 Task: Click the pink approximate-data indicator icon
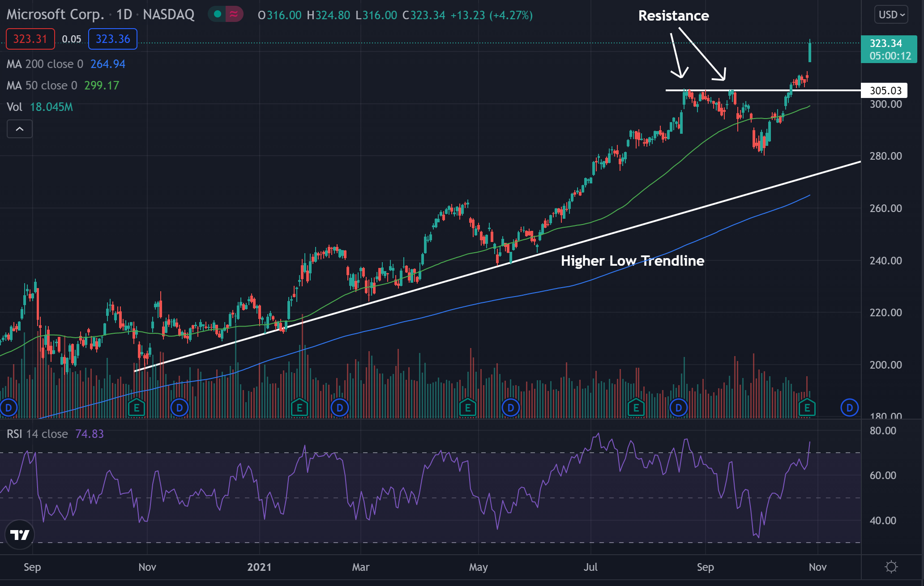[x=234, y=14]
